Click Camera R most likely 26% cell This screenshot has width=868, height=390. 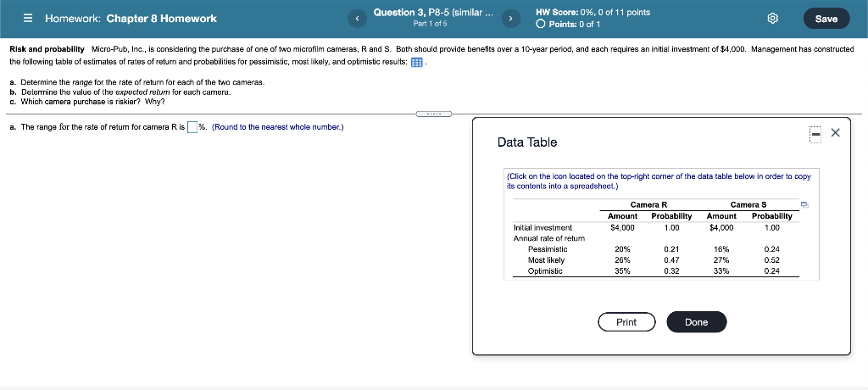tap(622, 259)
